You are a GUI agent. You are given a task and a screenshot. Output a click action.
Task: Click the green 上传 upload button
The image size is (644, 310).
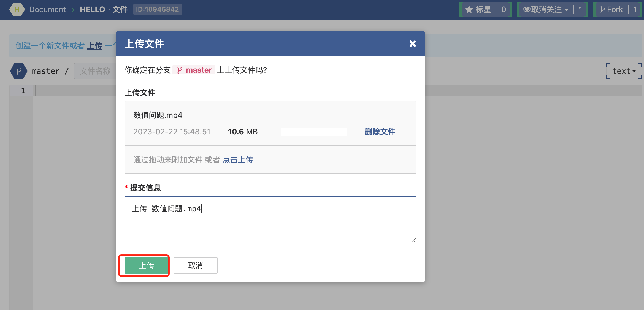click(x=146, y=265)
